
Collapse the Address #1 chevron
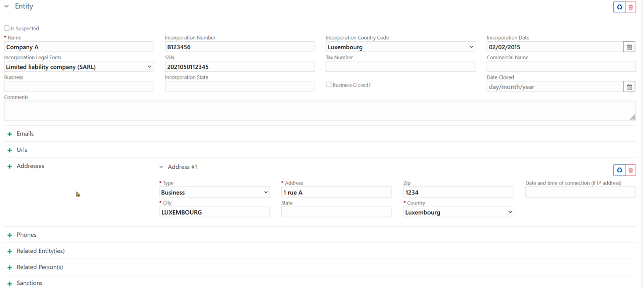[x=162, y=167]
